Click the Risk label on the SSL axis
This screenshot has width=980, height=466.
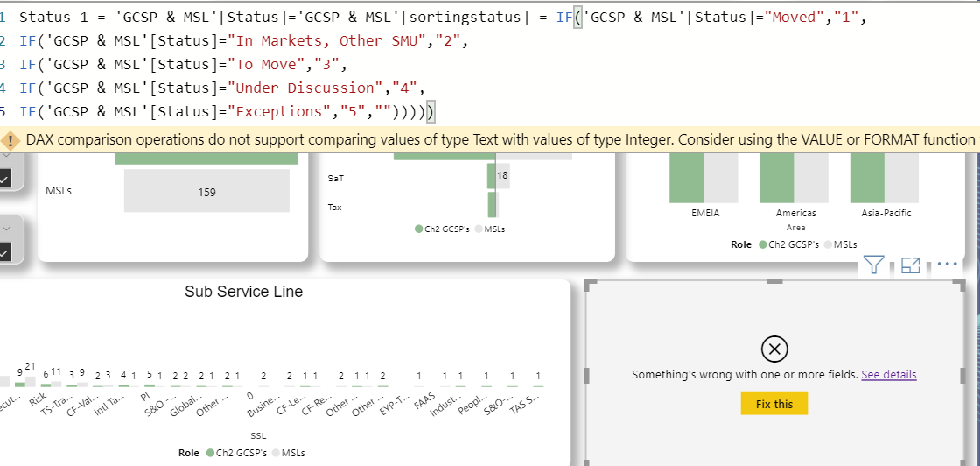[38, 400]
